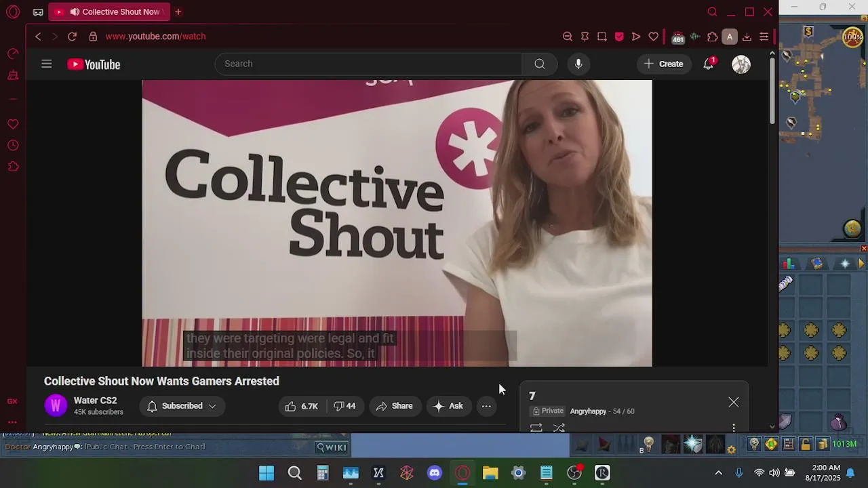868x488 pixels.
Task: Reload the YouTube page
Action: pyautogui.click(x=72, y=37)
